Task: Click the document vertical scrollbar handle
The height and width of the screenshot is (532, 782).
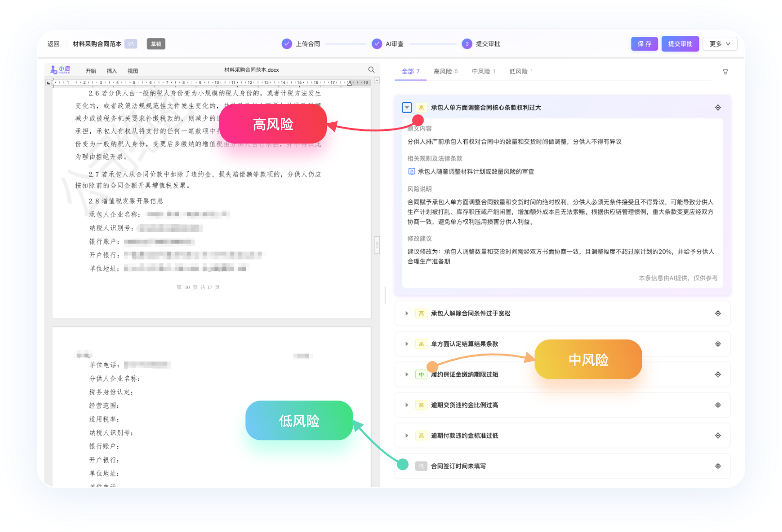Action: (x=376, y=245)
